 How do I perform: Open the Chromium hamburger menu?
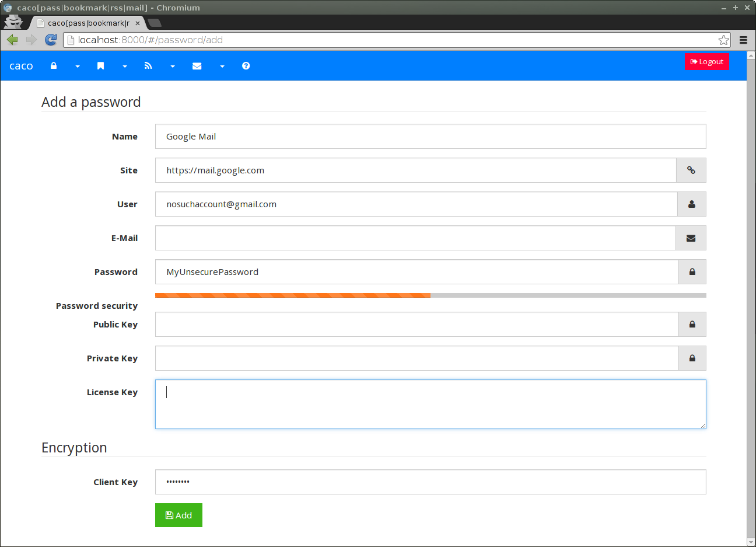[743, 40]
